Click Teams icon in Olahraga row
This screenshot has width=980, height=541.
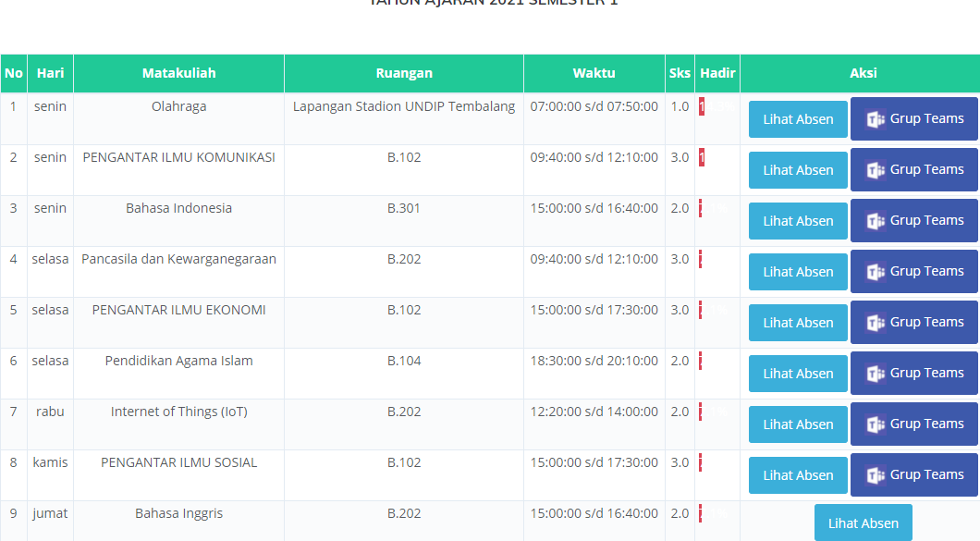point(876,119)
